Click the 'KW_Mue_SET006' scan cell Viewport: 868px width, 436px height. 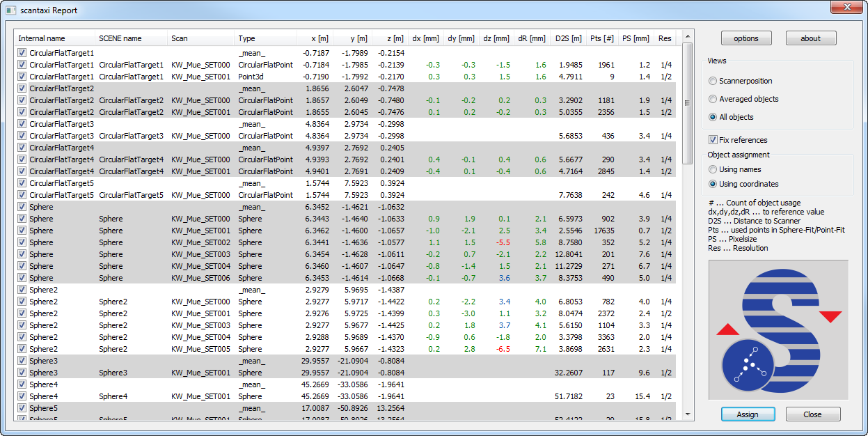click(200, 278)
